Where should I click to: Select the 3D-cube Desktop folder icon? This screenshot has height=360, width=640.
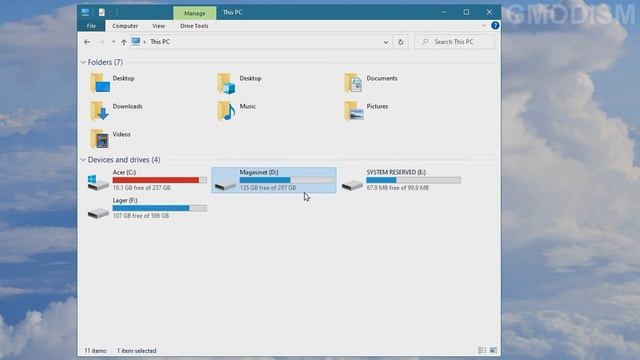[227, 83]
